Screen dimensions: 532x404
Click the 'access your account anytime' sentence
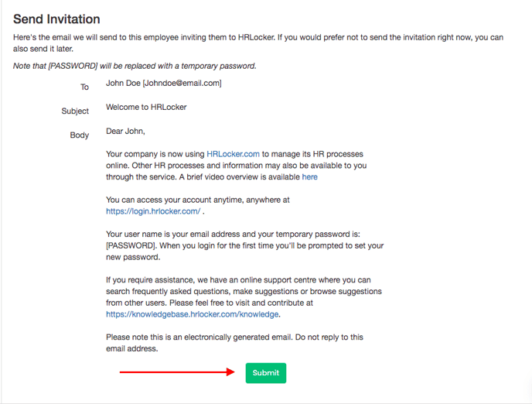(197, 200)
